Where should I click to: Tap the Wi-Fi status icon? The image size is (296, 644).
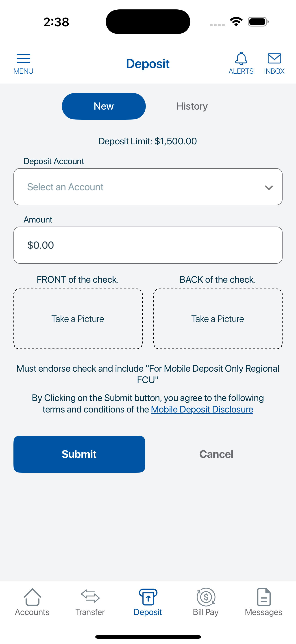[236, 22]
